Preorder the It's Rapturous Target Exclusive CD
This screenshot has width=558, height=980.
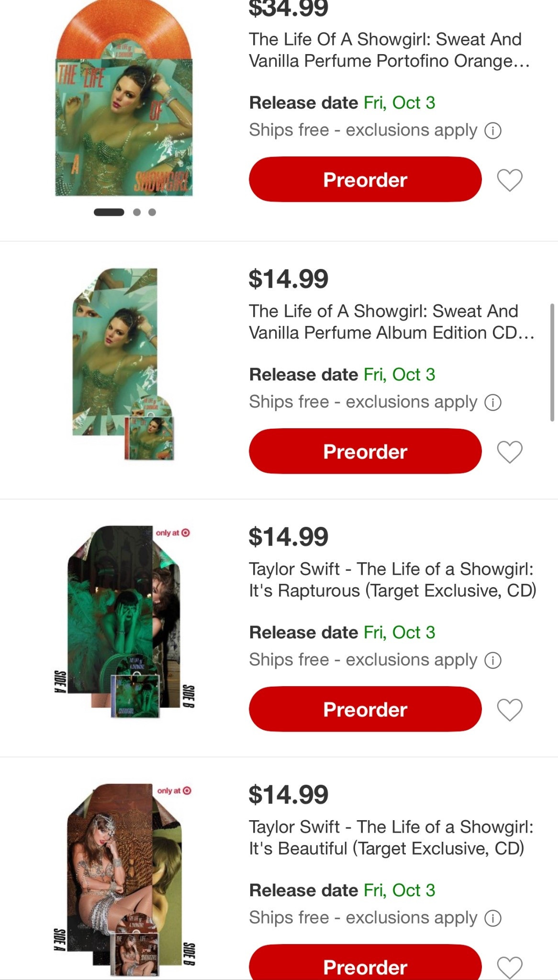(365, 709)
